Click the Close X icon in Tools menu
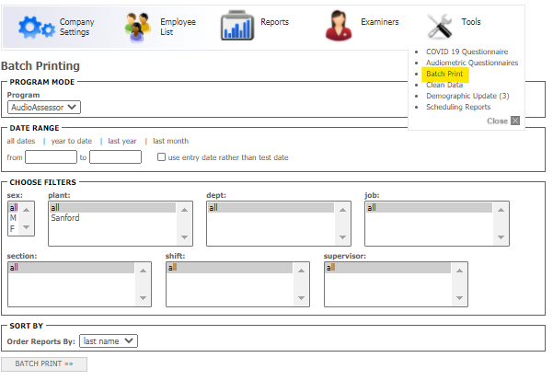 515,121
